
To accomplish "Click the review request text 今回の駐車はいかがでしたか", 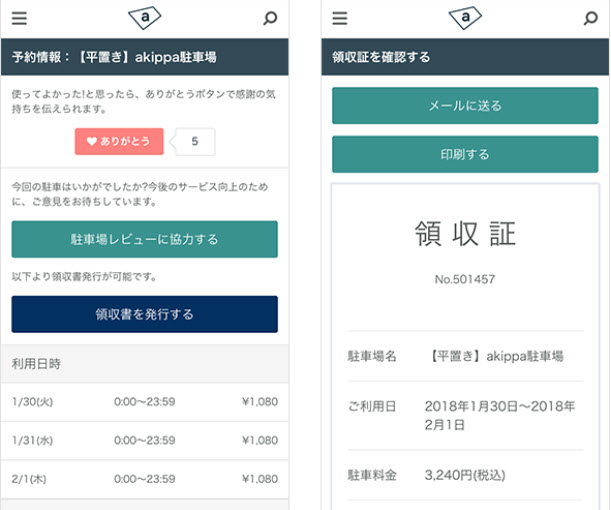I will [x=140, y=194].
